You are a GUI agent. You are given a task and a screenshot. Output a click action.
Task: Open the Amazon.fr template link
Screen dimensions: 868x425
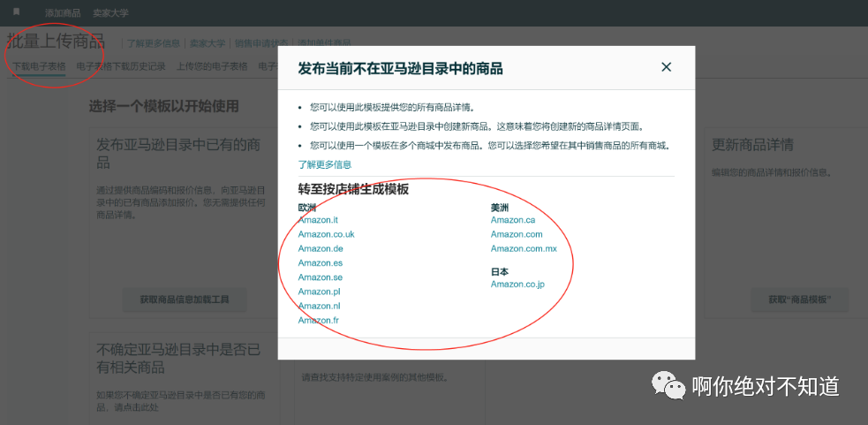tap(318, 320)
